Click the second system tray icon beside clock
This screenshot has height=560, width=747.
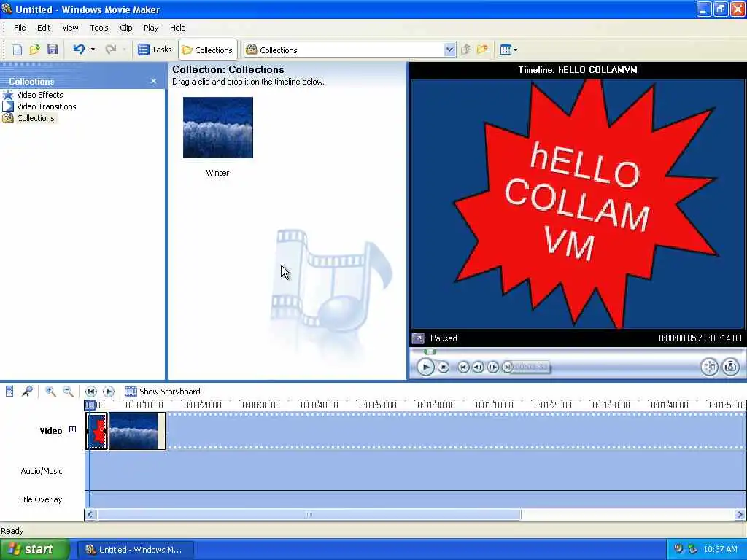pos(692,550)
